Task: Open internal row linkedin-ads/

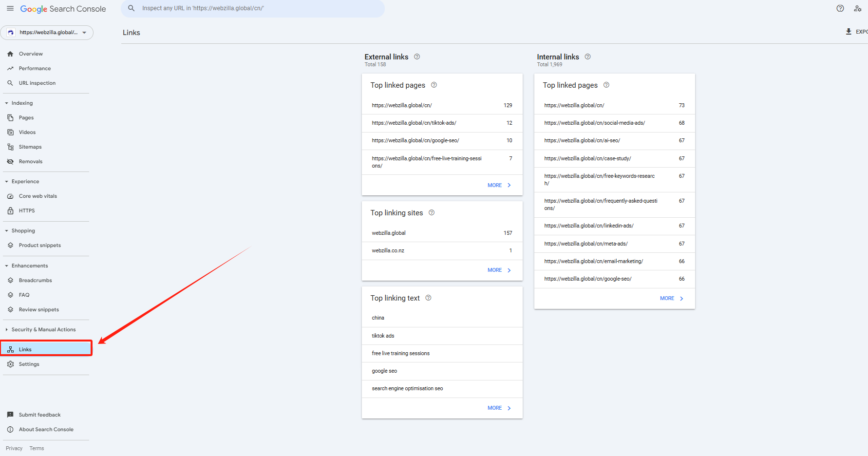Action: tap(615, 226)
